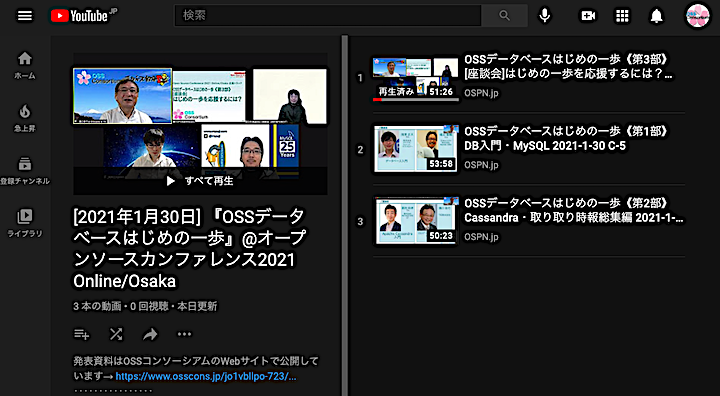Open the YouTube apps grid
The image size is (720, 396).
click(x=622, y=16)
